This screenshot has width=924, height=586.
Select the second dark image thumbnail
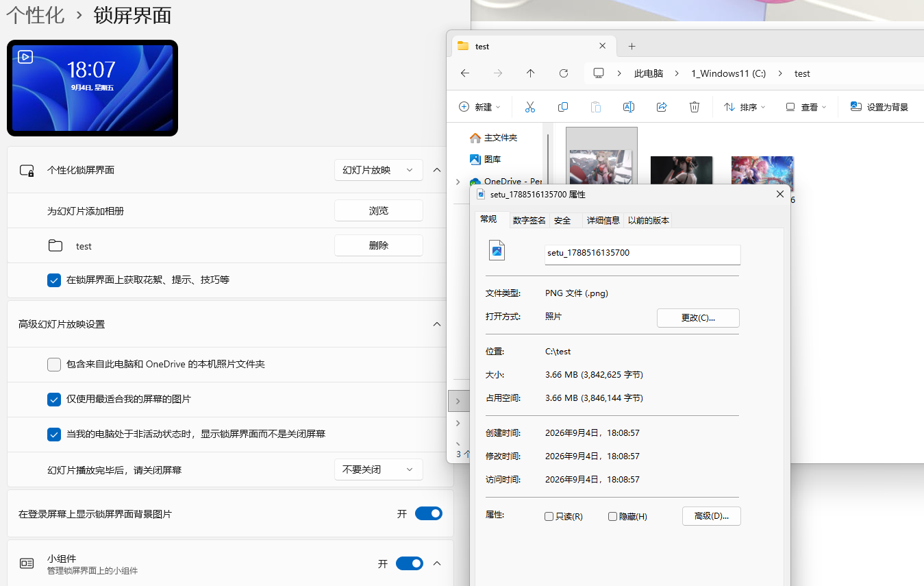click(682, 171)
